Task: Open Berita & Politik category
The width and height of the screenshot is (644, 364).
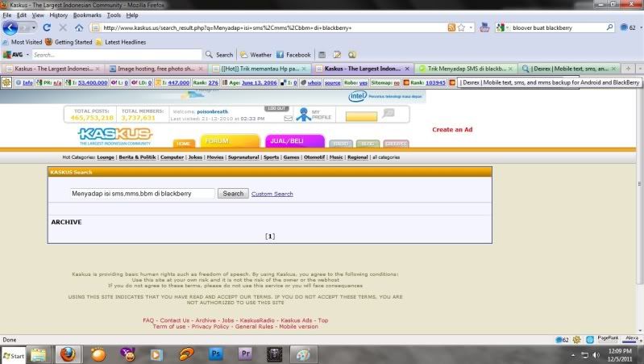Action: [137, 157]
